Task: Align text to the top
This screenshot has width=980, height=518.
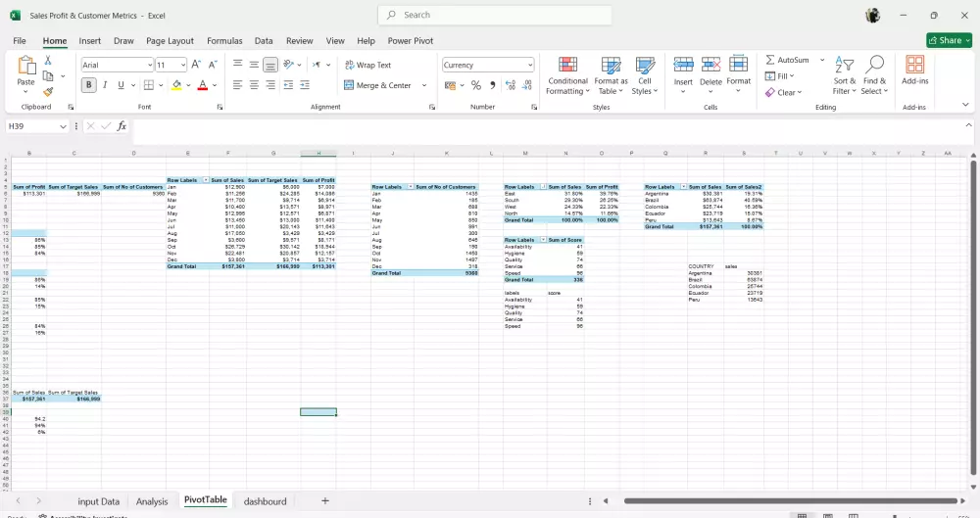Action: click(x=237, y=65)
